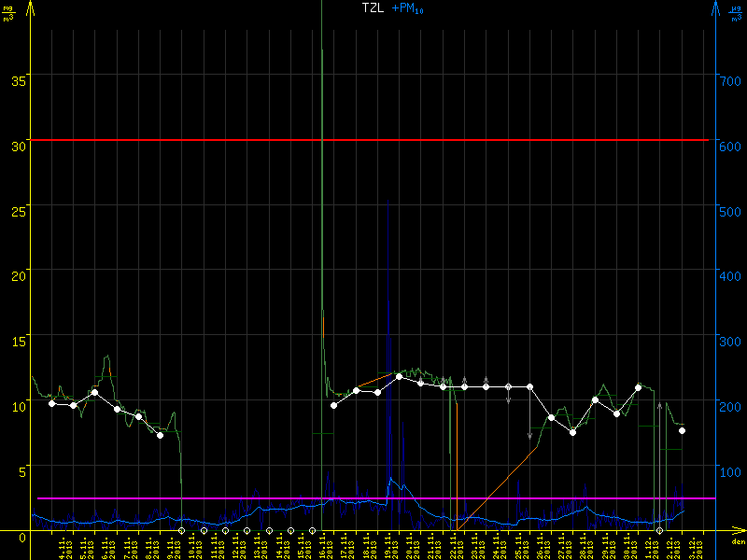Click the x-axis arrowhead beside the den label
This screenshot has height=560, width=747.
pos(740,530)
